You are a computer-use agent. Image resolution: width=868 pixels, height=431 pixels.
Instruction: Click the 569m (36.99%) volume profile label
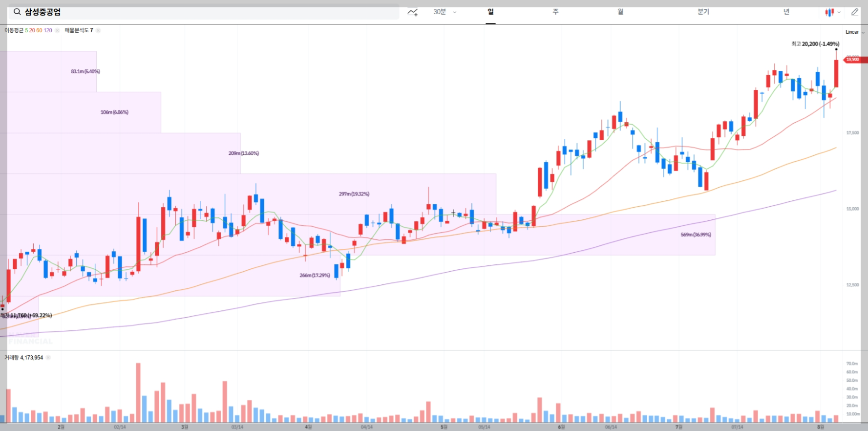(x=696, y=235)
